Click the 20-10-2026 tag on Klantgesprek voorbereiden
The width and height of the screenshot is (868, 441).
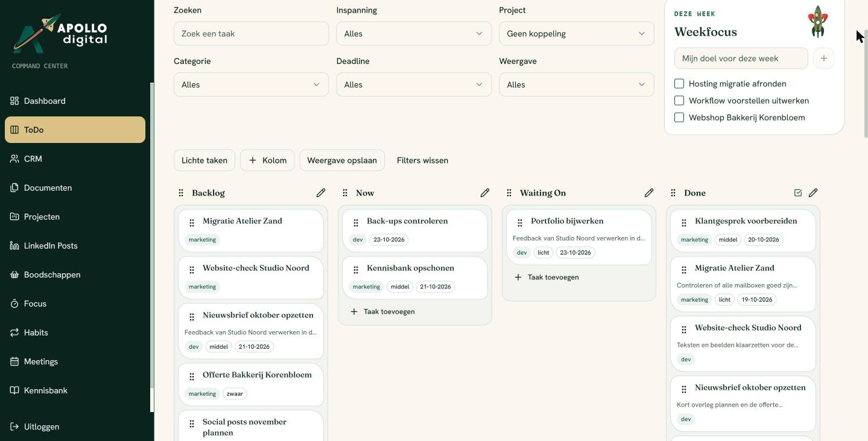tap(764, 240)
